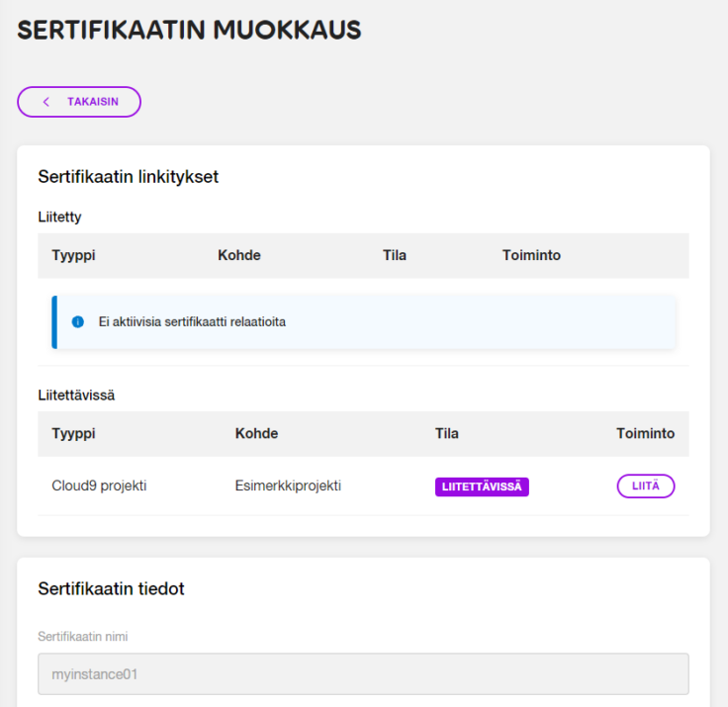
Task: Click the blue info circle icon
Action: coord(78,321)
